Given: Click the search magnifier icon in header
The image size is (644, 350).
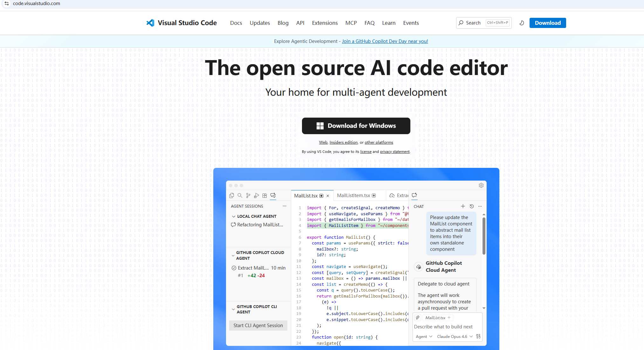Looking at the screenshot, I should [x=461, y=23].
